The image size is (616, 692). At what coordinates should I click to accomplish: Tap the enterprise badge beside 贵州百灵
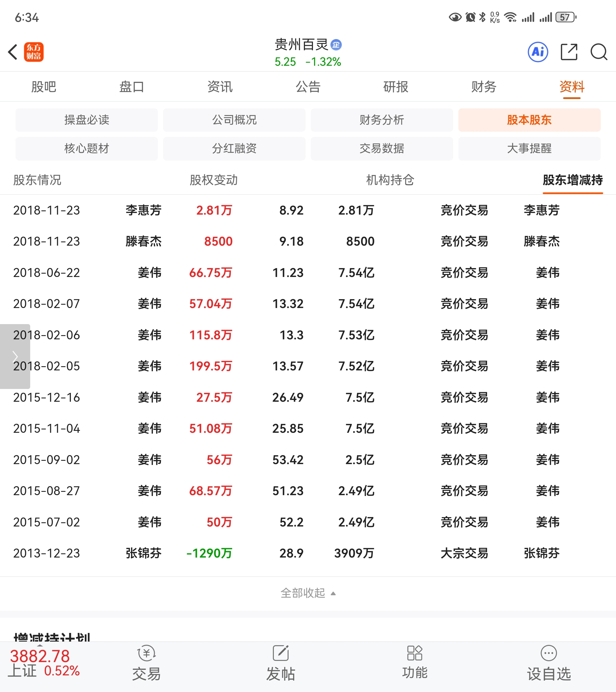click(x=336, y=45)
